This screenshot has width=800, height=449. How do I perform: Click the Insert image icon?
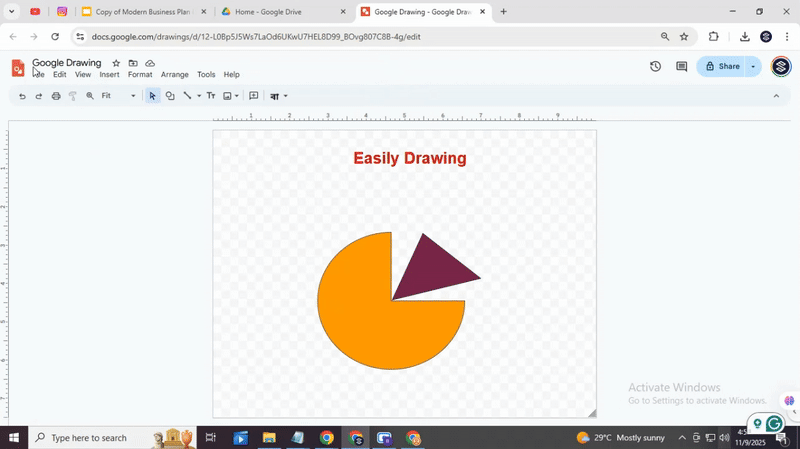click(x=228, y=96)
